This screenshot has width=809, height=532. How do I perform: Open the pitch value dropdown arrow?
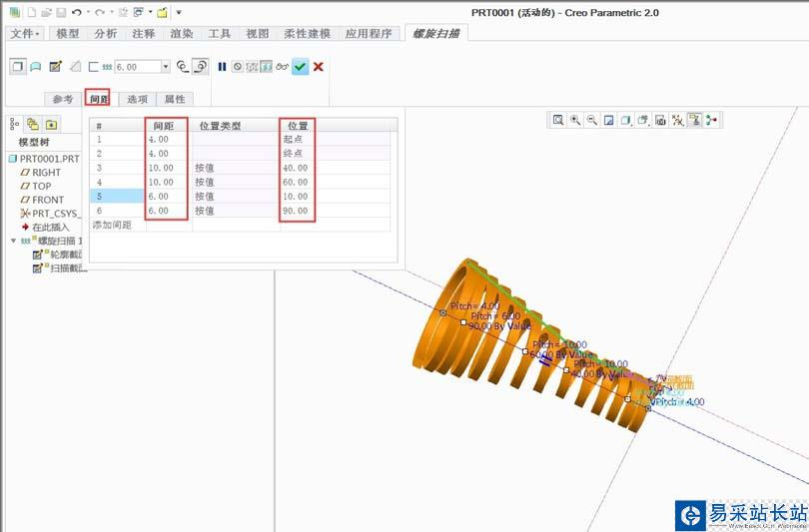166,67
